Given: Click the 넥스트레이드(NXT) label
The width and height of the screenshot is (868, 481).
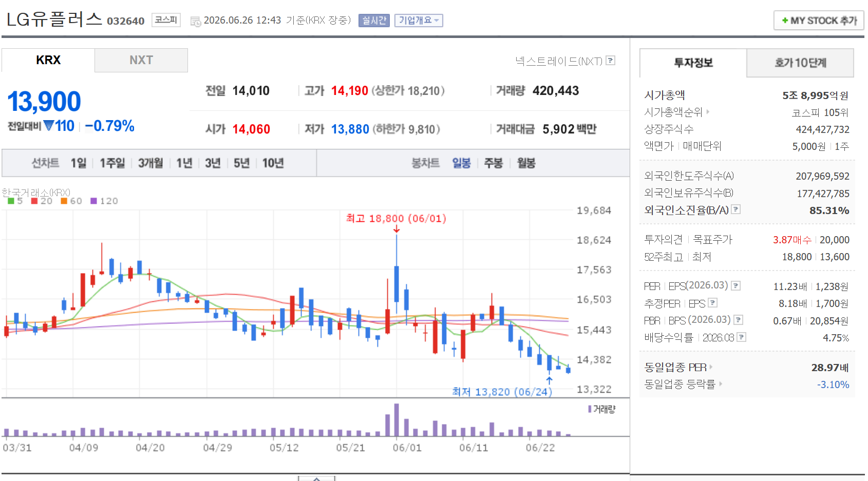Looking at the screenshot, I should [559, 61].
